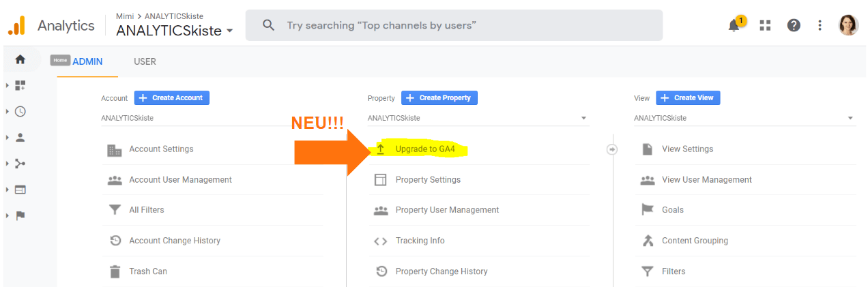868x287 pixels.
Task: Open the Trash Can item
Action: [x=148, y=271]
